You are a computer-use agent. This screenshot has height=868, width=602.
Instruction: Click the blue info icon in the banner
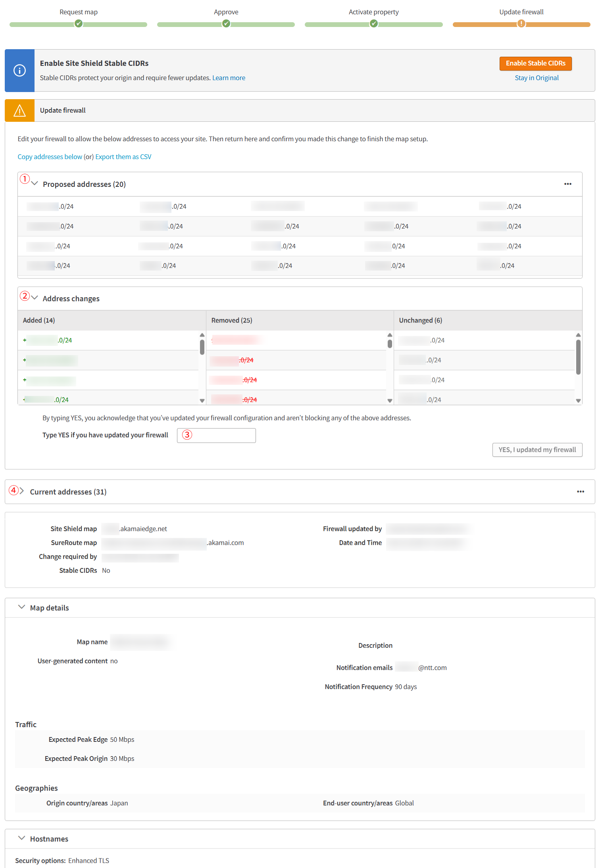tap(19, 71)
